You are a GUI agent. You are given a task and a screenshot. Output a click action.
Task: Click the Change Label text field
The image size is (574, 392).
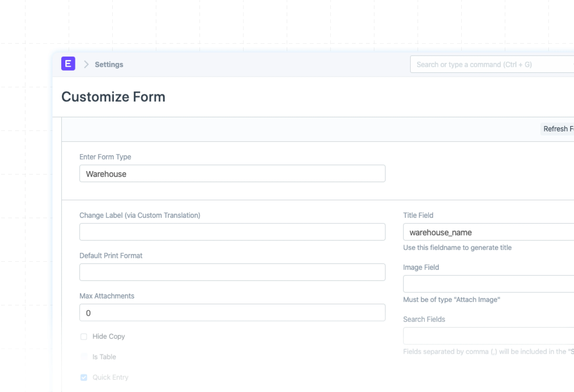[x=232, y=232]
